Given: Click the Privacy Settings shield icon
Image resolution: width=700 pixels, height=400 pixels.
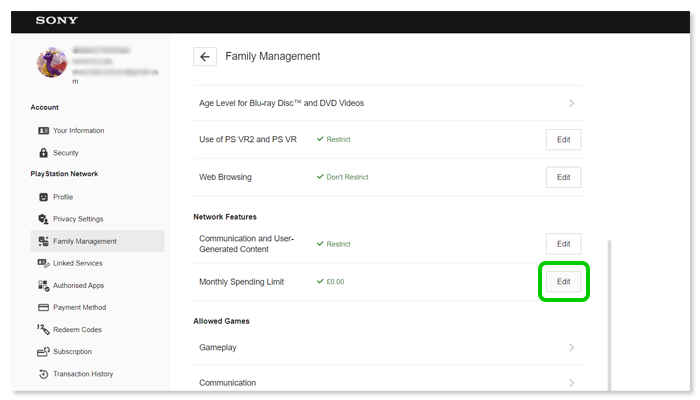Looking at the screenshot, I should pyautogui.click(x=43, y=219).
